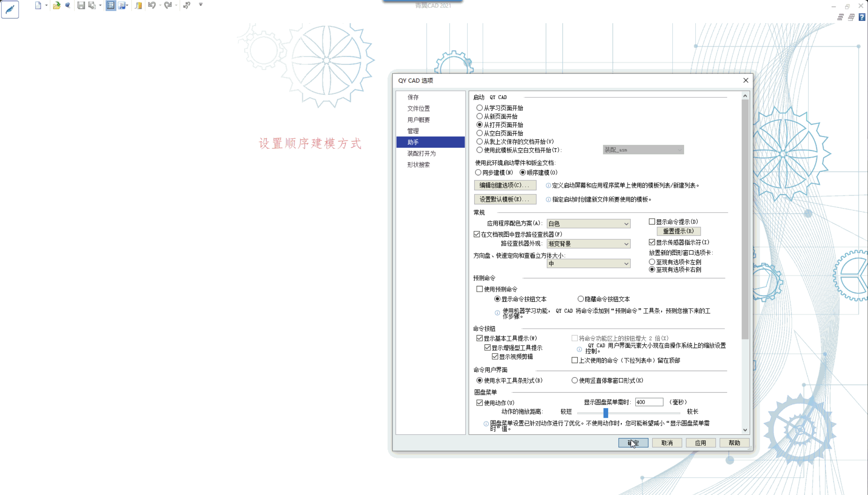The height and width of the screenshot is (495, 868).
Task: Click the Save floppy disk icon
Action: (81, 5)
